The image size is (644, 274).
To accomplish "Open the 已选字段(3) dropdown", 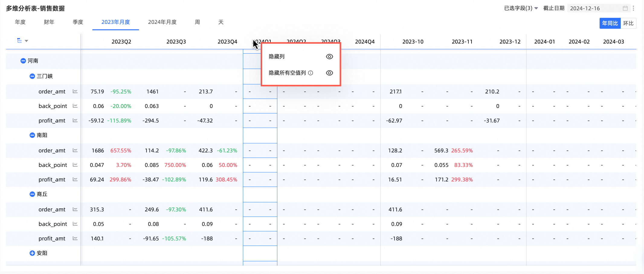I will click(x=521, y=8).
